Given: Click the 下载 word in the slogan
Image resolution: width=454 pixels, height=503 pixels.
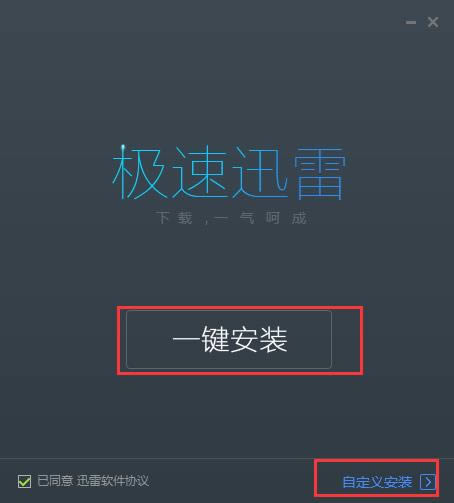Looking at the screenshot, I should (x=174, y=218).
